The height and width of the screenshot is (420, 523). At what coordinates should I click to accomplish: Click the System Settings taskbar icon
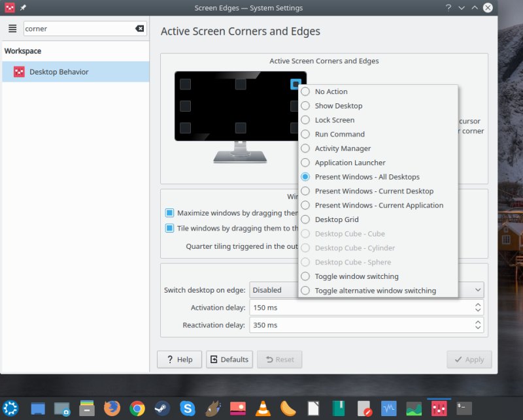point(439,408)
